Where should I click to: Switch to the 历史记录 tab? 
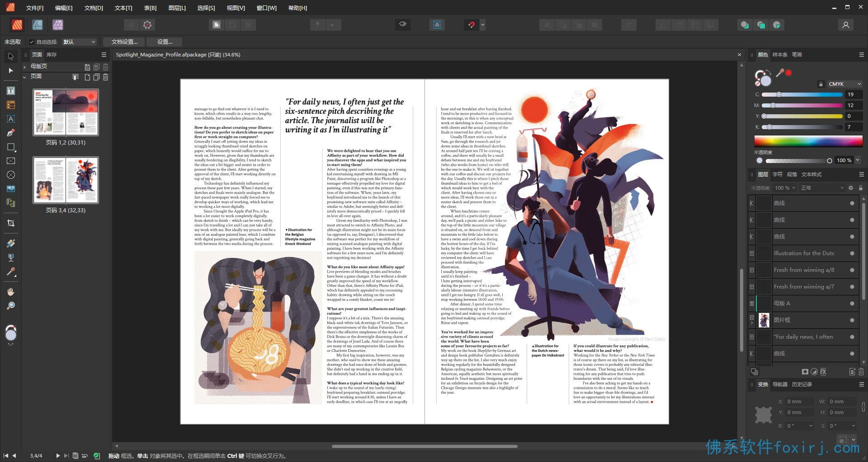[802, 384]
